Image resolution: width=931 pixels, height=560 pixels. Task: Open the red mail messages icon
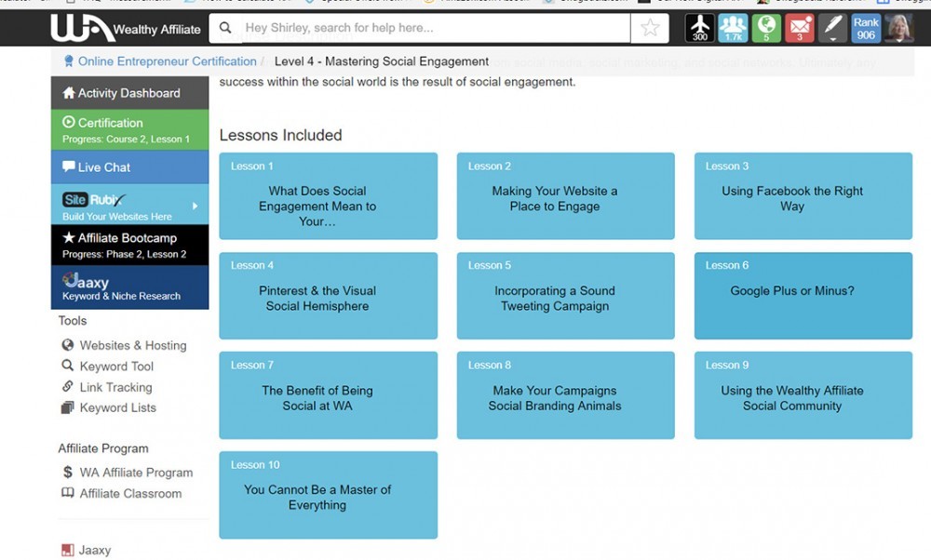pos(800,28)
